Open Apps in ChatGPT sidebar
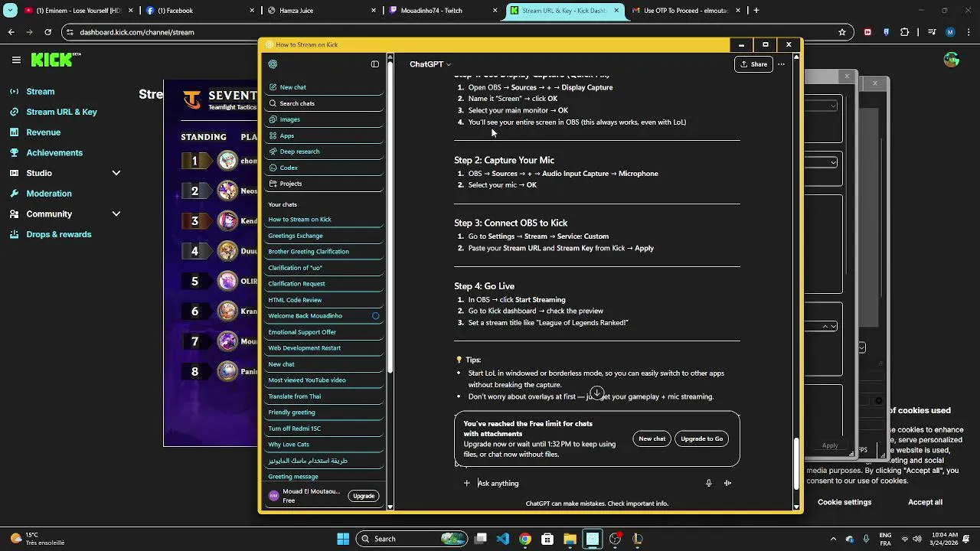 (325, 135)
